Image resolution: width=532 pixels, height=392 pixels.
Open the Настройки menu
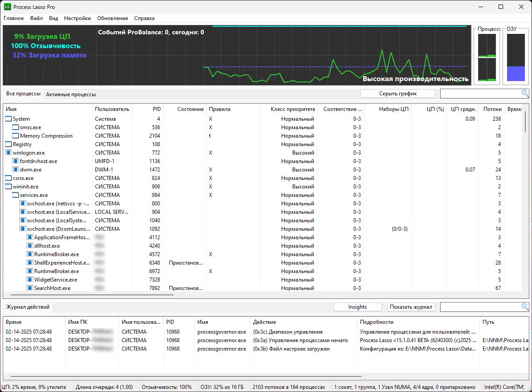78,18
